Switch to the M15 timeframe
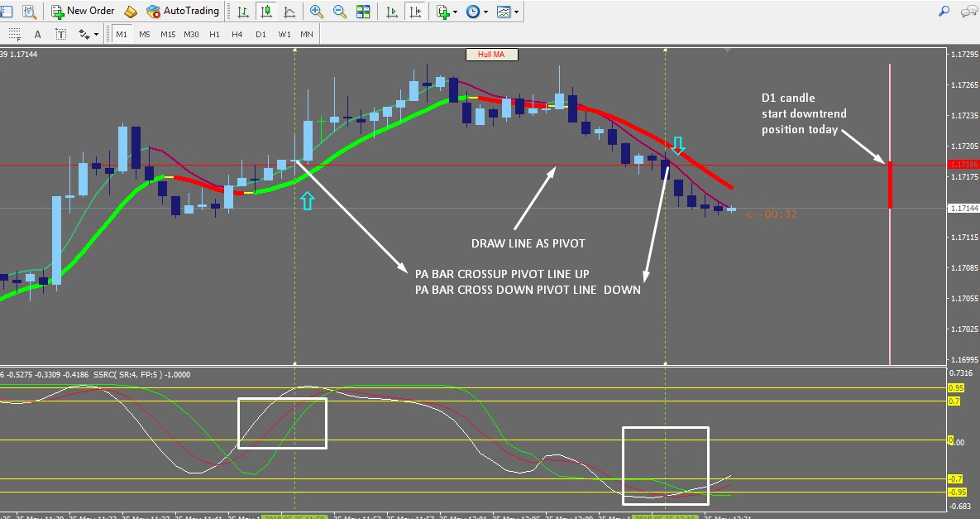The height and width of the screenshot is (519, 980). (x=168, y=35)
